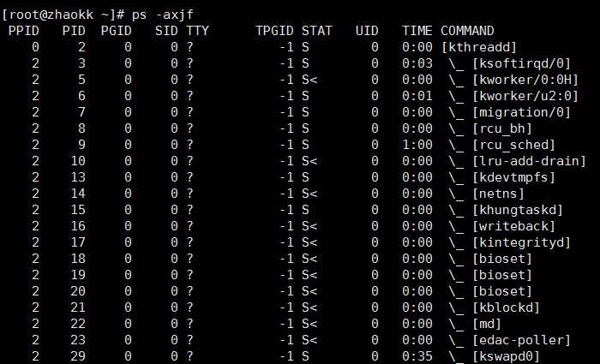Image resolution: width=600 pixels, height=364 pixels.
Task: Click the UID column header
Action: click(x=367, y=31)
